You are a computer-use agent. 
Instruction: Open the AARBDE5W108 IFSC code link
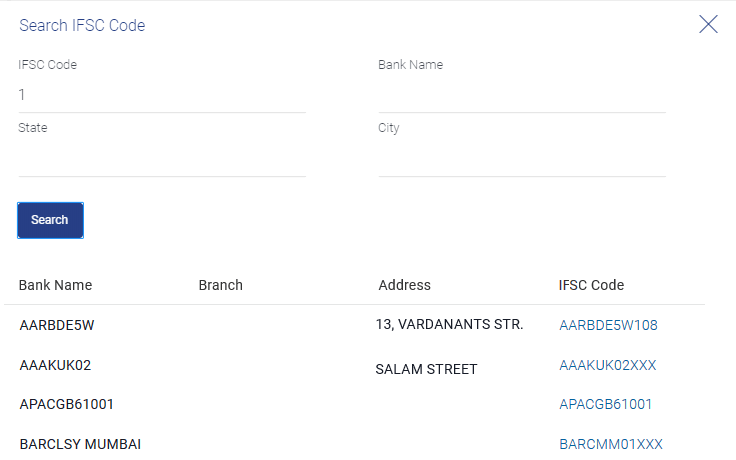(608, 325)
